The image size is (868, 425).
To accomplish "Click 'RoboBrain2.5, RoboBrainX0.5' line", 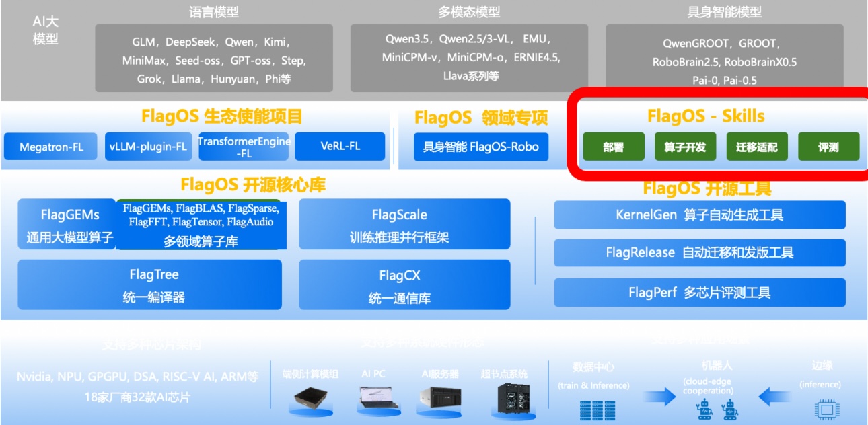I will 724,62.
